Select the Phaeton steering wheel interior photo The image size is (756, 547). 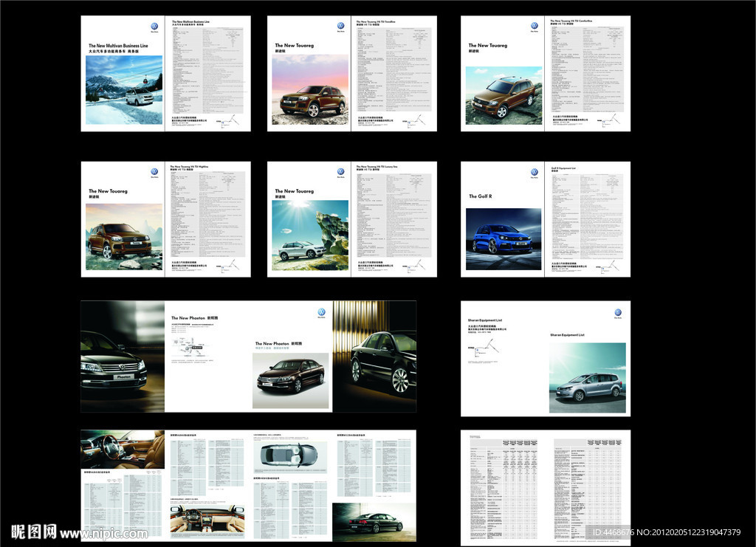click(123, 449)
